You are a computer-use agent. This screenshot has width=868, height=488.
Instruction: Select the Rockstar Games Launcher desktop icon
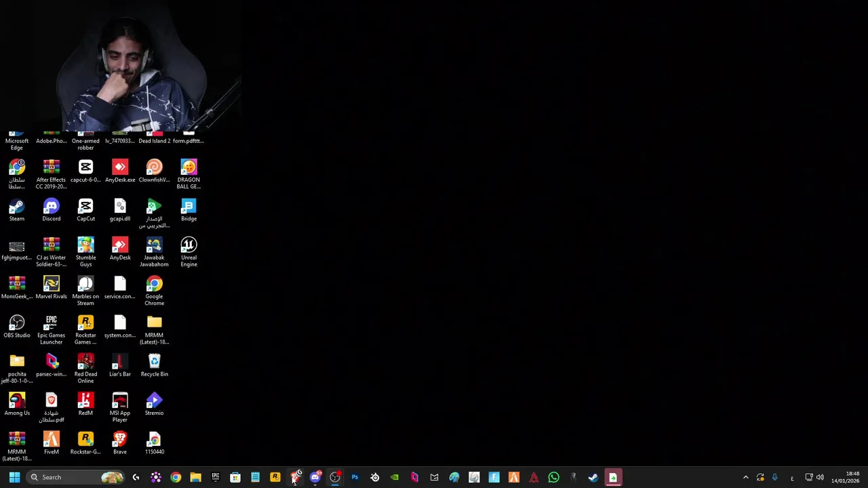click(85, 329)
